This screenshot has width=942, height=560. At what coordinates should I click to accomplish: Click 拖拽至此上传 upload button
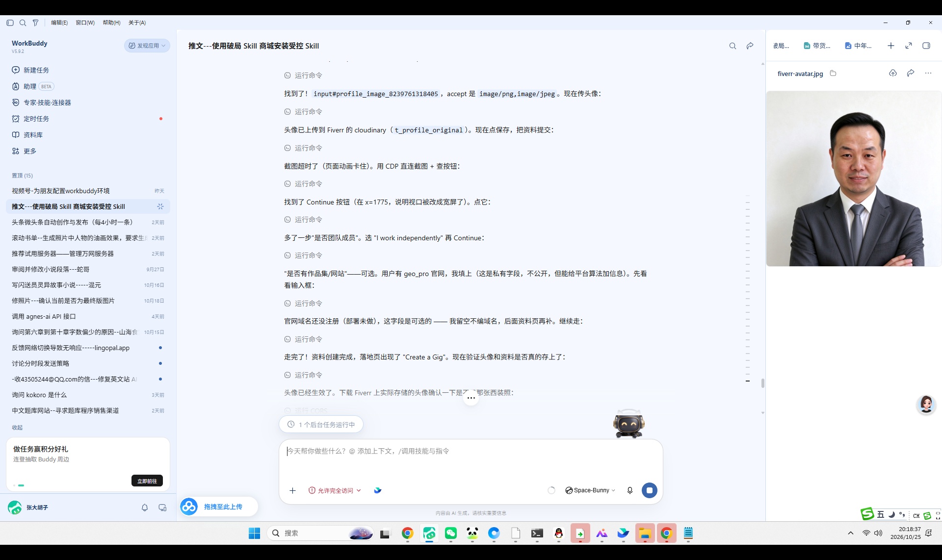click(219, 507)
